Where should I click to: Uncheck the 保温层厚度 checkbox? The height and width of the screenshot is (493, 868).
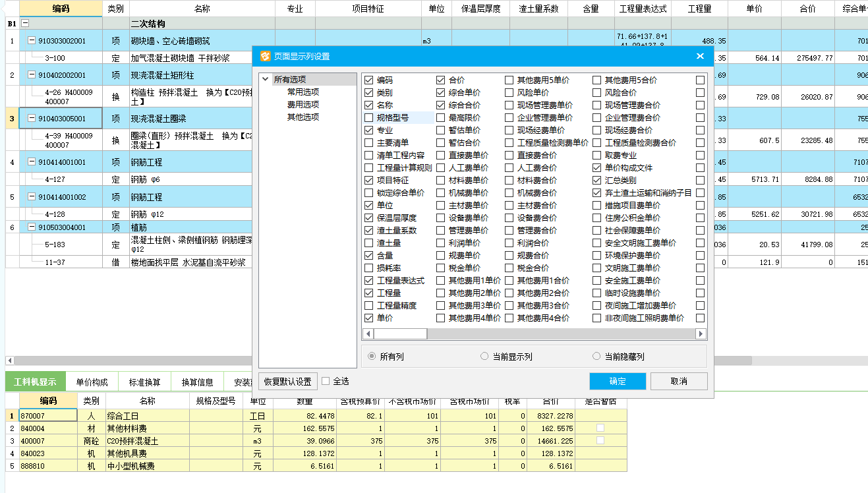click(x=369, y=218)
